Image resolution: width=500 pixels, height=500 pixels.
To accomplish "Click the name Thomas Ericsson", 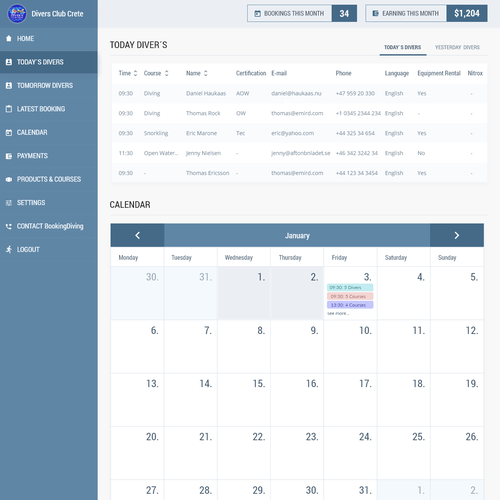I will [x=208, y=173].
